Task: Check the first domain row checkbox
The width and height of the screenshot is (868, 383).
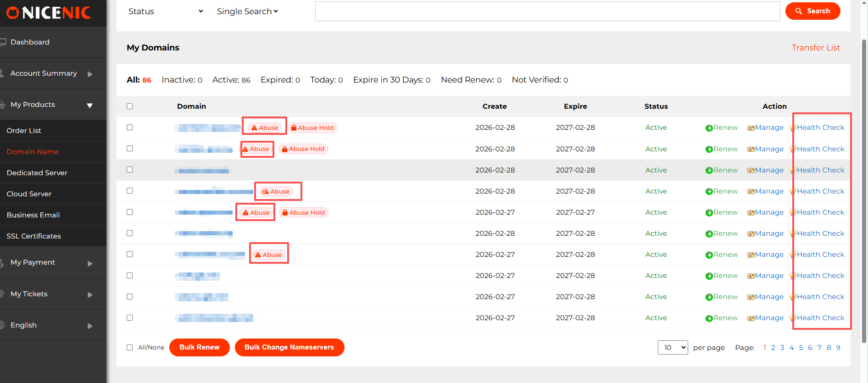Action: coord(130,128)
